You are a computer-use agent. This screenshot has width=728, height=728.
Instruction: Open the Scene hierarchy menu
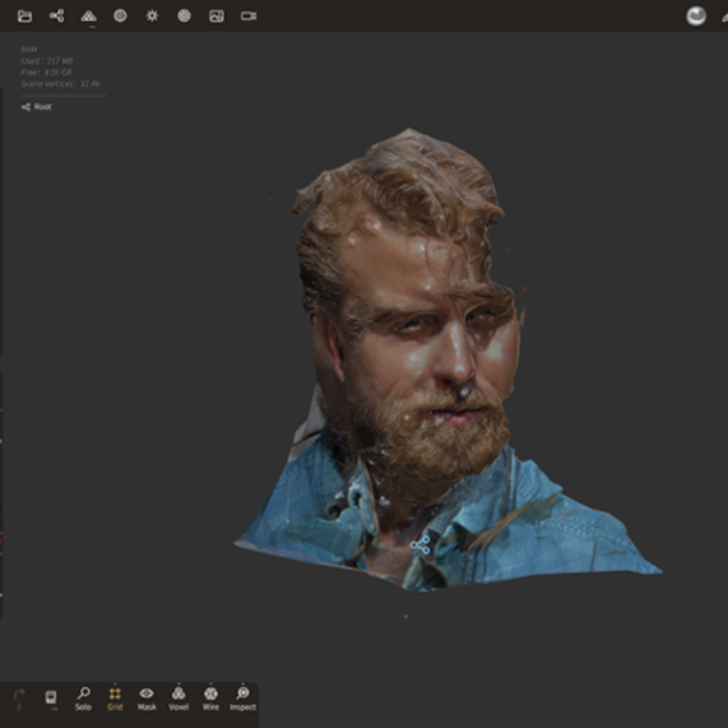click(x=56, y=16)
